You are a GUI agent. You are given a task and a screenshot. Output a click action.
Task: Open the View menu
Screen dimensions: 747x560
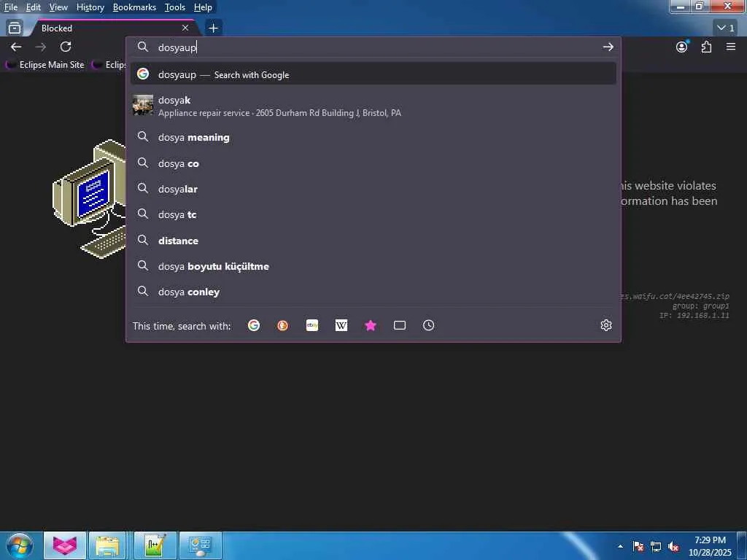(x=58, y=7)
